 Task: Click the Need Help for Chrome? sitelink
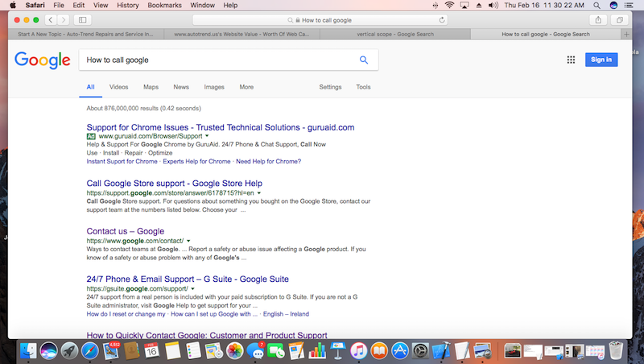(268, 161)
